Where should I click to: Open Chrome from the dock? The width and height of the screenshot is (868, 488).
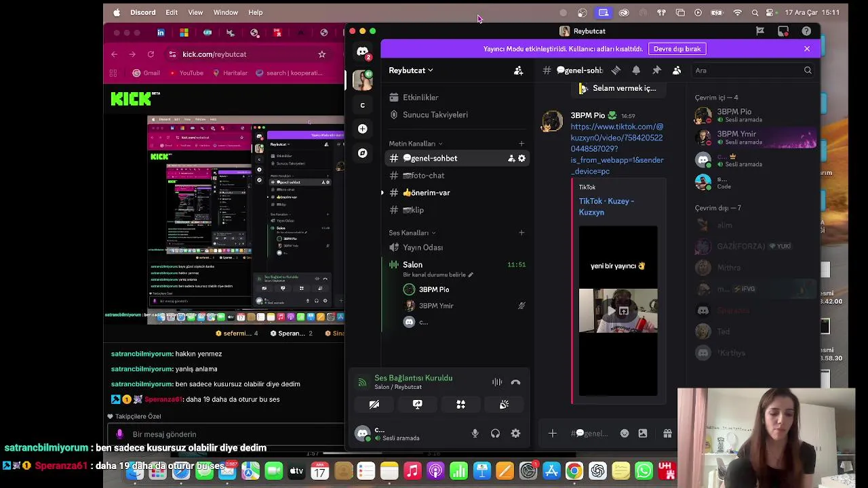(x=574, y=470)
